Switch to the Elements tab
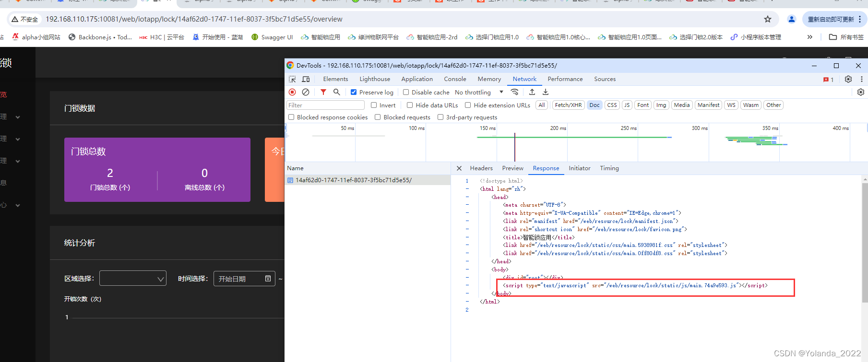868x362 pixels. [x=335, y=79]
